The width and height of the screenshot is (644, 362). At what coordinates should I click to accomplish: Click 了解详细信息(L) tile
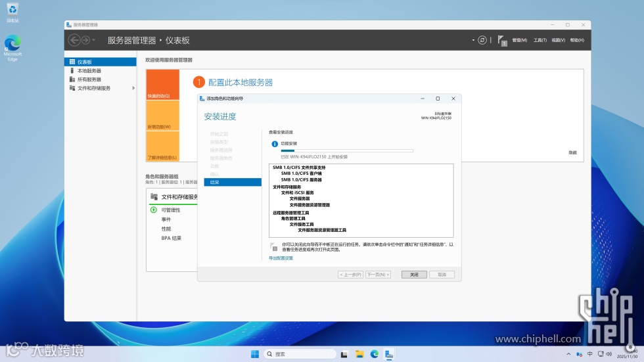click(x=163, y=147)
